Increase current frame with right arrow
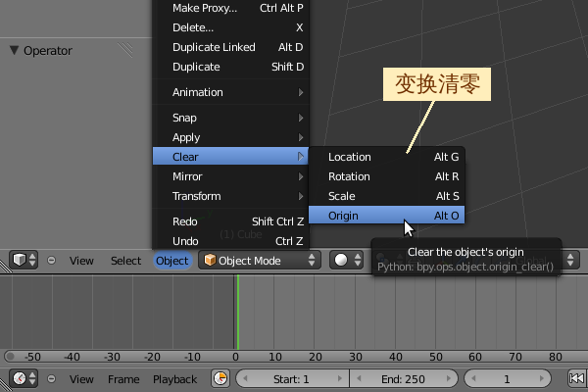 pos(542,379)
